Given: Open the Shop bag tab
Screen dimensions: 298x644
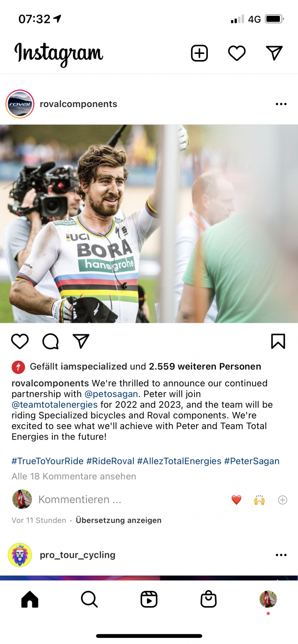Looking at the screenshot, I should (209, 599).
